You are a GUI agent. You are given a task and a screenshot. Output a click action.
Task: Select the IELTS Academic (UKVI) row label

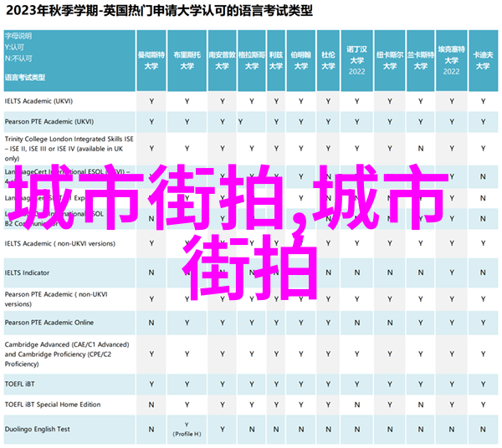coord(38,101)
